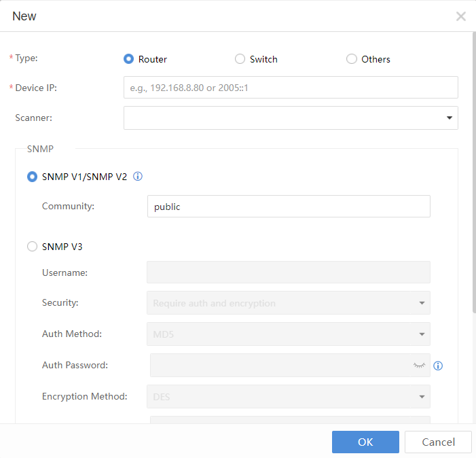Toggle the Auth Password visibility eye icon

tap(419, 366)
